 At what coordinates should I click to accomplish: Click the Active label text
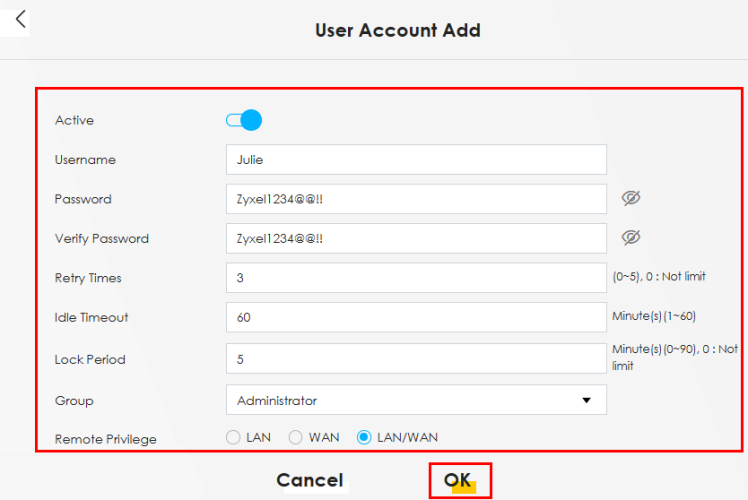(x=74, y=120)
